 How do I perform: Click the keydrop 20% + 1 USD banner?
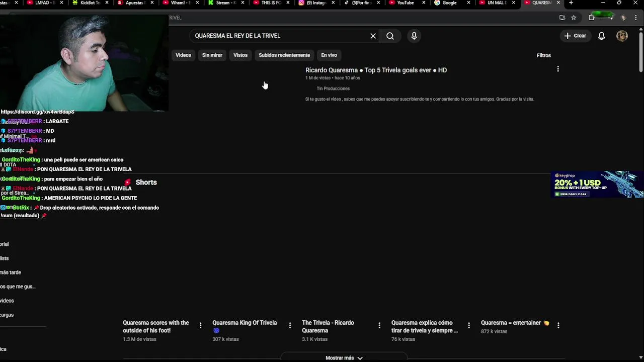[x=597, y=185]
